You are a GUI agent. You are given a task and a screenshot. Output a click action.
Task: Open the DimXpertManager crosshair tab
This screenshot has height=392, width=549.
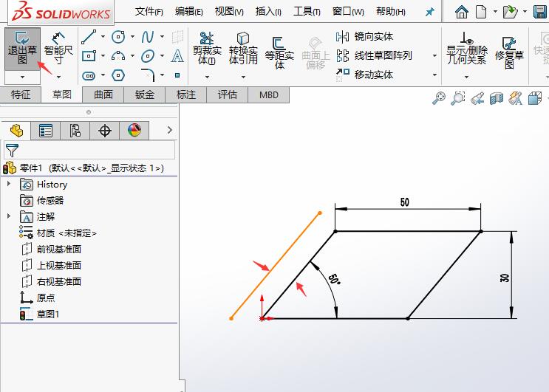[x=105, y=131]
